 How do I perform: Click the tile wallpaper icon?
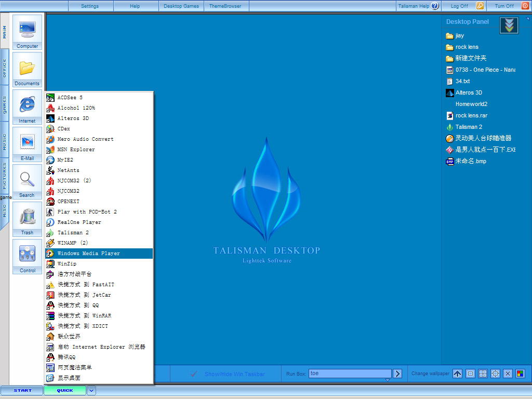[x=483, y=374]
